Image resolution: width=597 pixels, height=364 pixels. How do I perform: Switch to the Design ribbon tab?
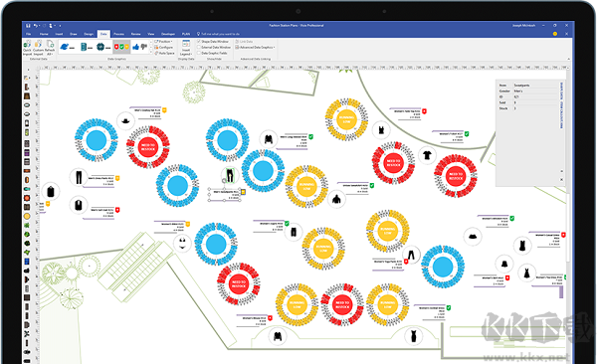click(89, 34)
